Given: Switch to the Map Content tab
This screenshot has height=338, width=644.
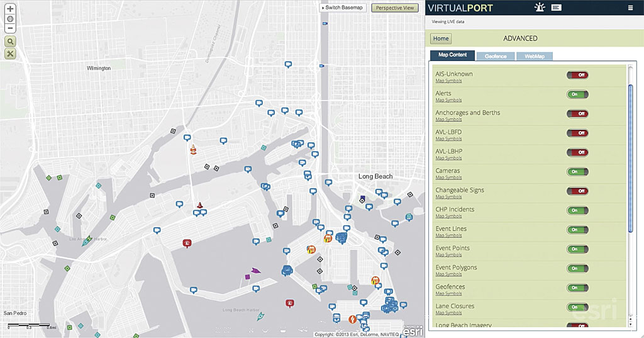Looking at the screenshot, I should pyautogui.click(x=452, y=55).
